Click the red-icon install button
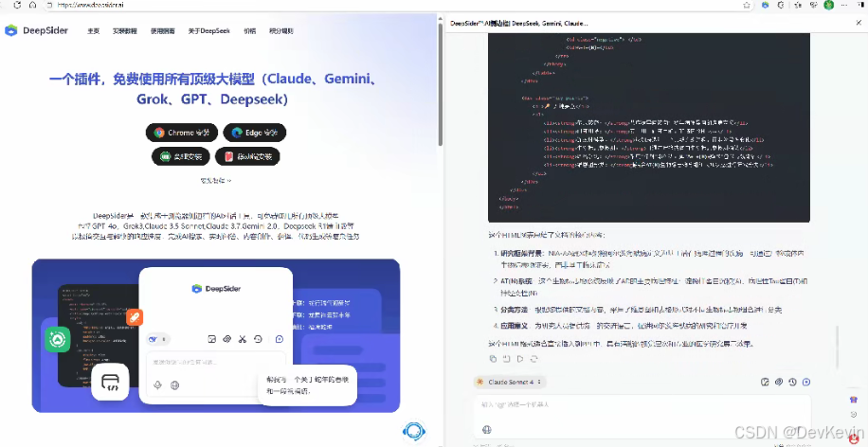The width and height of the screenshot is (868, 447). pyautogui.click(x=247, y=156)
